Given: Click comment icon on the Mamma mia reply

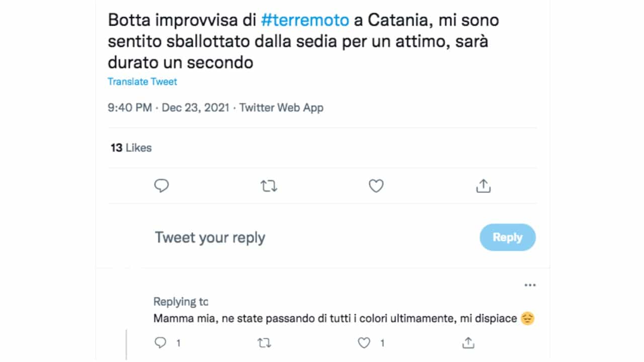Looking at the screenshot, I should pos(160,343).
